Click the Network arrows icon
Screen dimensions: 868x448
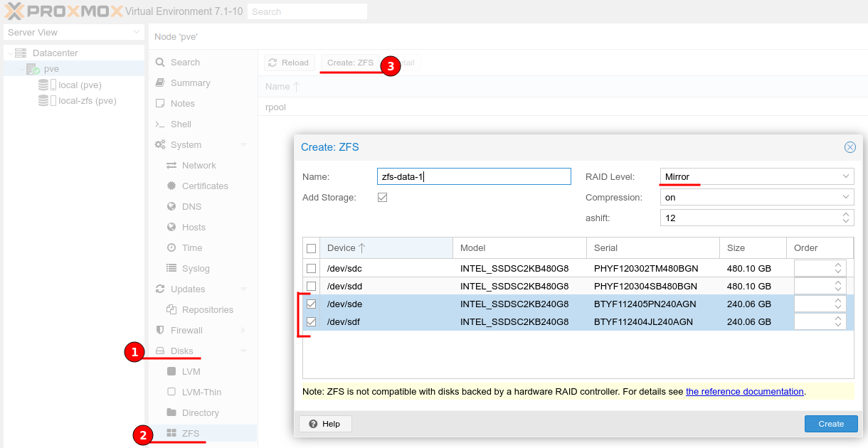[171, 166]
